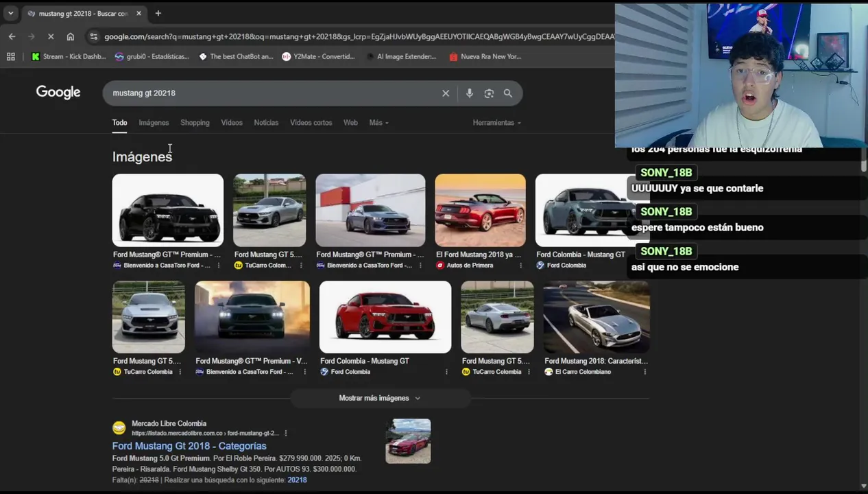Switch to the Imágenes tab
Image resolution: width=868 pixels, height=494 pixels.
pos(154,123)
